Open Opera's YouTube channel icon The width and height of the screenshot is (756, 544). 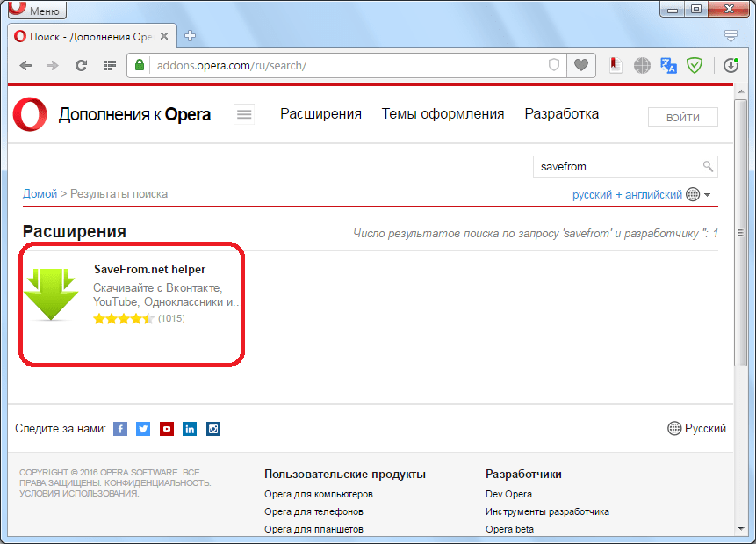[167, 429]
